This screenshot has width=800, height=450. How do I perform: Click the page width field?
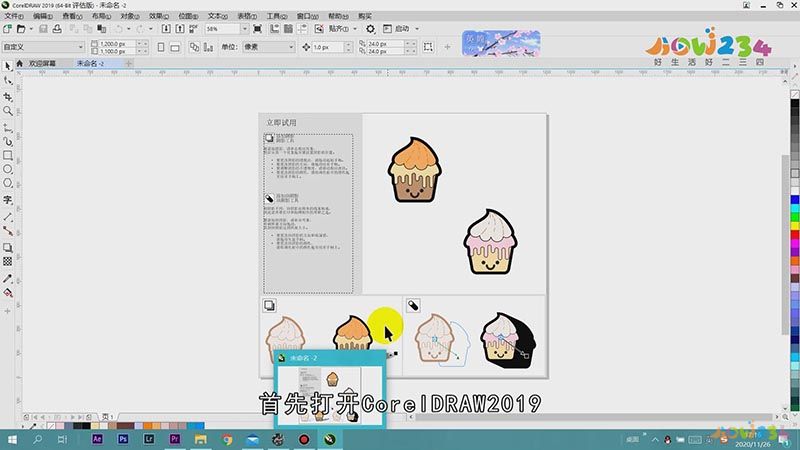(x=117, y=44)
